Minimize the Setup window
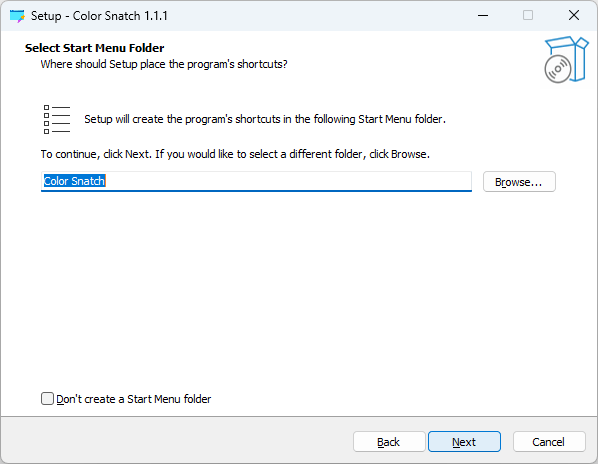The width and height of the screenshot is (598, 464). (x=483, y=16)
